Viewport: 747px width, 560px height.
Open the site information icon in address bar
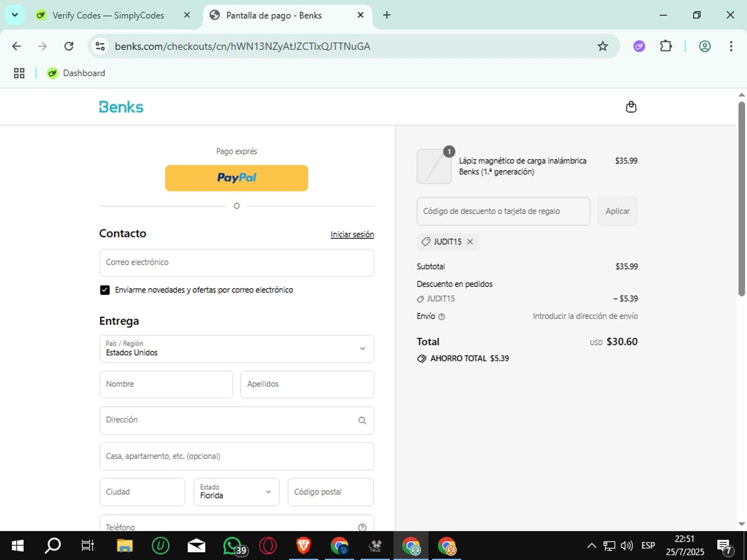(x=100, y=46)
